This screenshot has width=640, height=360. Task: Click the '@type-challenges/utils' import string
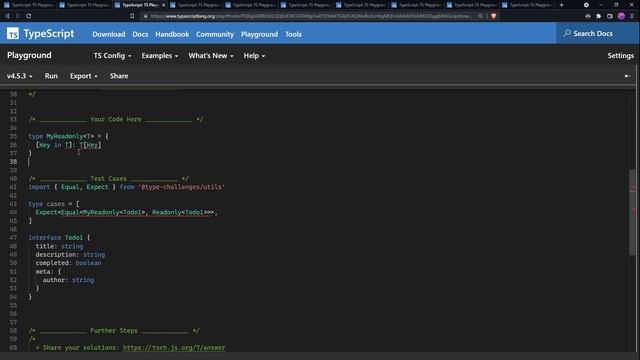[x=181, y=187]
